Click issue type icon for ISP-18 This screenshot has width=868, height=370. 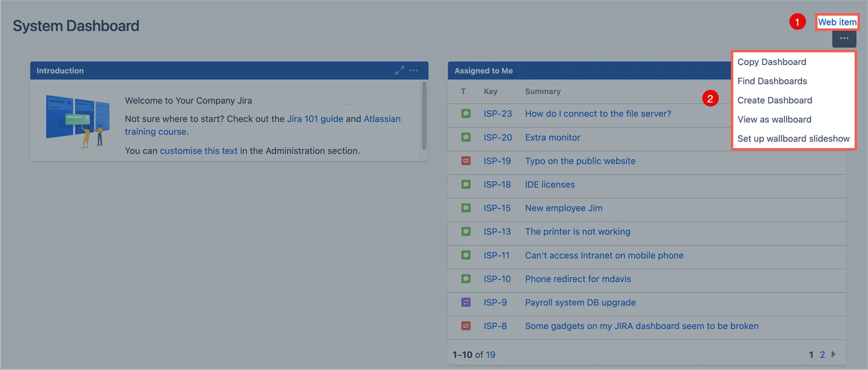click(x=466, y=184)
